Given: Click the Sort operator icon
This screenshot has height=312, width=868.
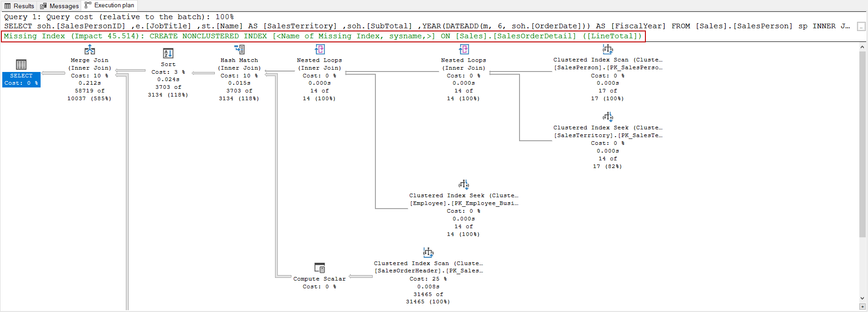Looking at the screenshot, I should (168, 53).
